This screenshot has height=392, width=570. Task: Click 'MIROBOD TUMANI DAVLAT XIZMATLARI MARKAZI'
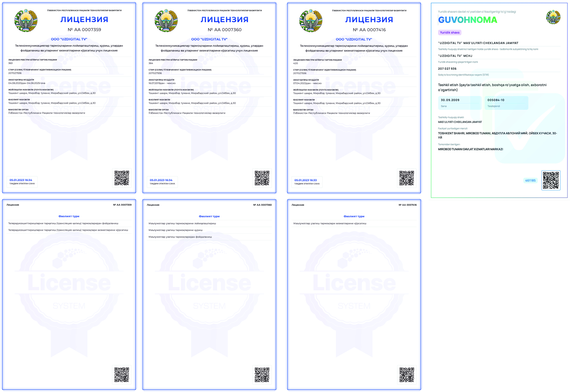470,149
